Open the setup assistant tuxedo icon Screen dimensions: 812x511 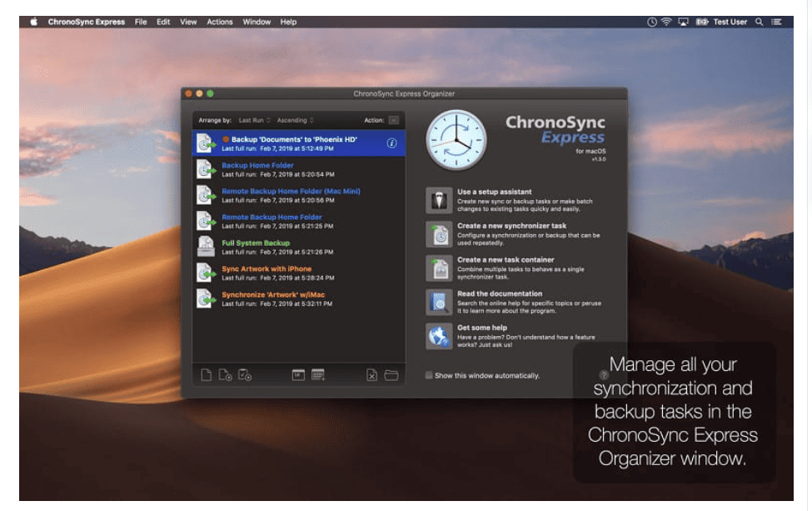(439, 200)
